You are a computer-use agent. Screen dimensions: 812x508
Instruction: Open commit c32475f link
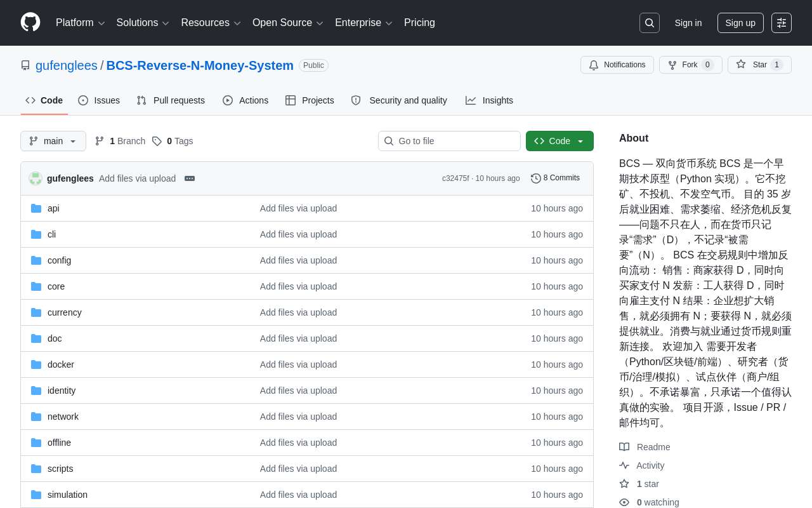[x=455, y=178]
